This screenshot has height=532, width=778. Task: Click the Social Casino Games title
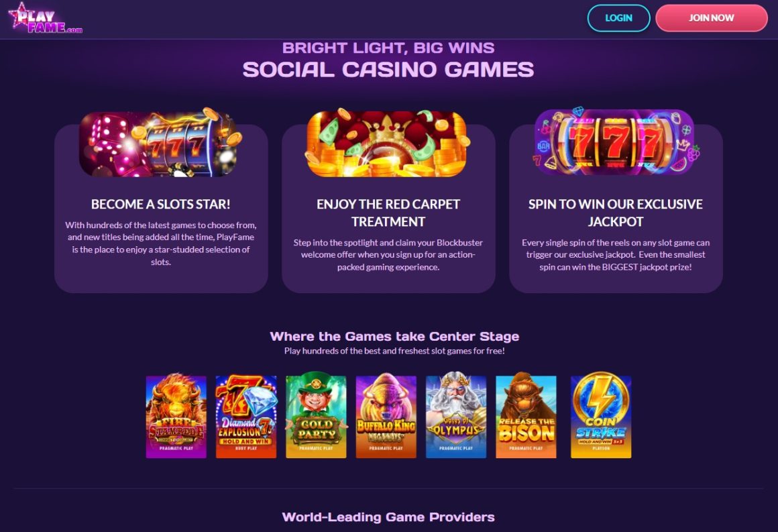coord(388,70)
